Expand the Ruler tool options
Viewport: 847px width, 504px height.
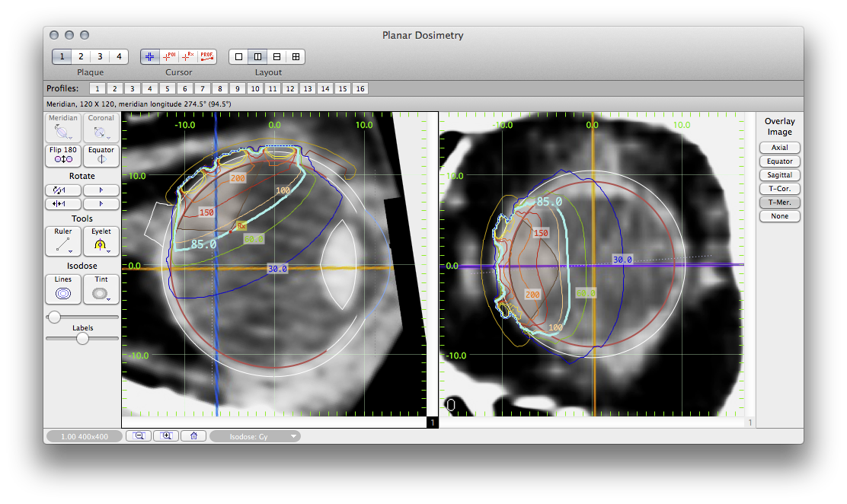[x=69, y=251]
